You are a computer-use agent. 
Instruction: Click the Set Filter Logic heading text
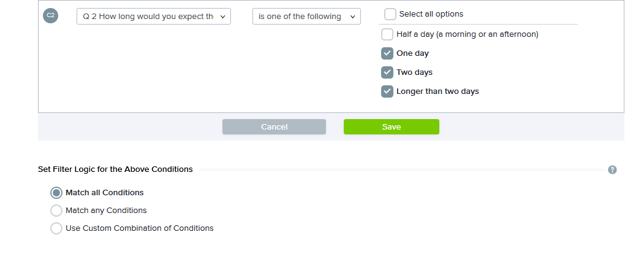click(x=115, y=169)
